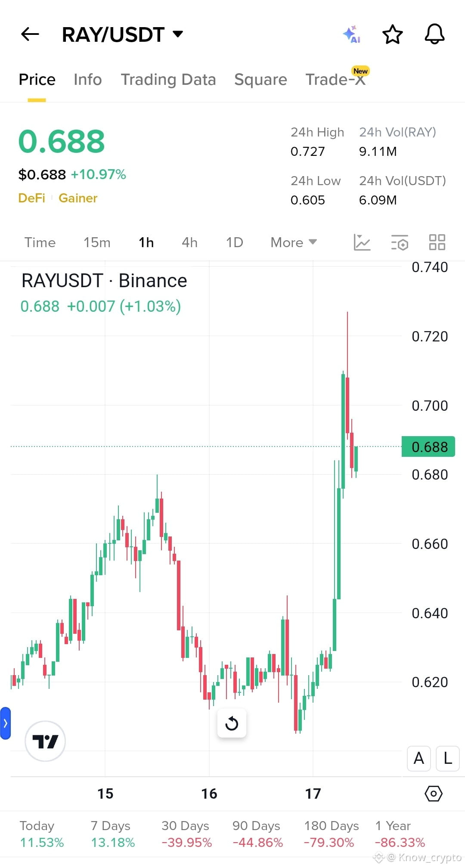Viewport: 465px width, 868px height.
Task: Tap date label 15 on time axis
Action: 105,794
